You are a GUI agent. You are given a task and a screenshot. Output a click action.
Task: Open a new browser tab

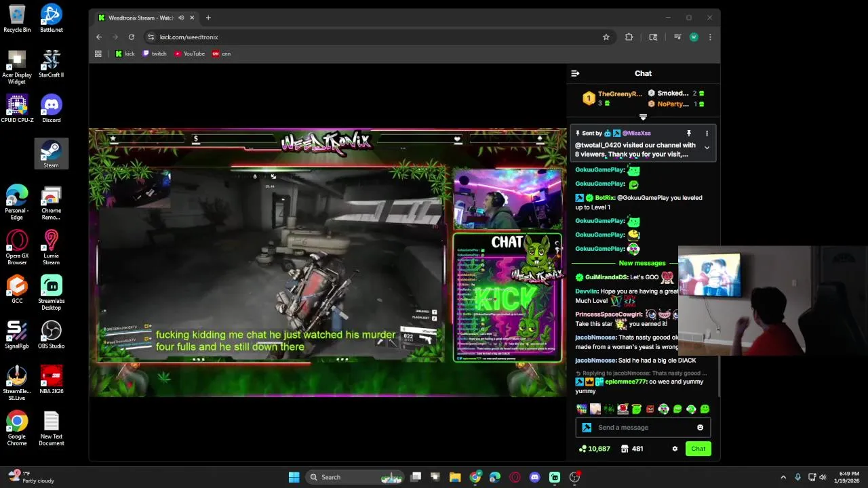coord(208,18)
